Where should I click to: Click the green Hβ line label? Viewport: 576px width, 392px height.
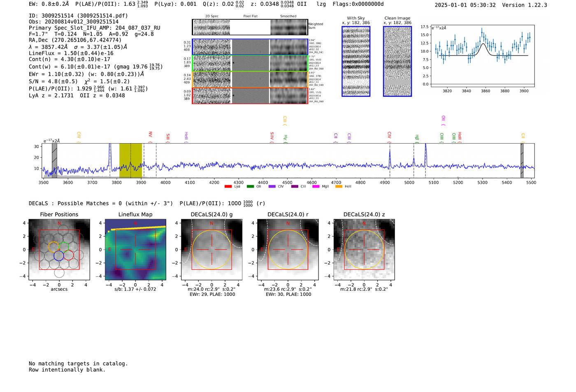417,139
